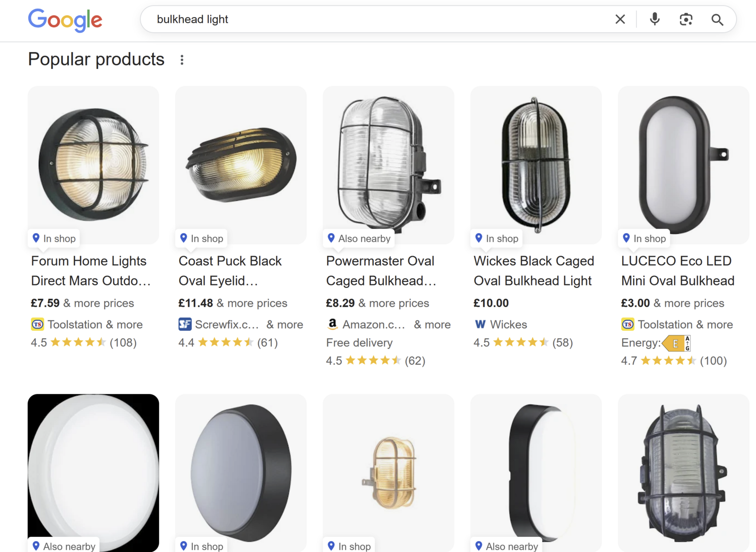Clear the search box text
The width and height of the screenshot is (756, 552).
point(620,19)
